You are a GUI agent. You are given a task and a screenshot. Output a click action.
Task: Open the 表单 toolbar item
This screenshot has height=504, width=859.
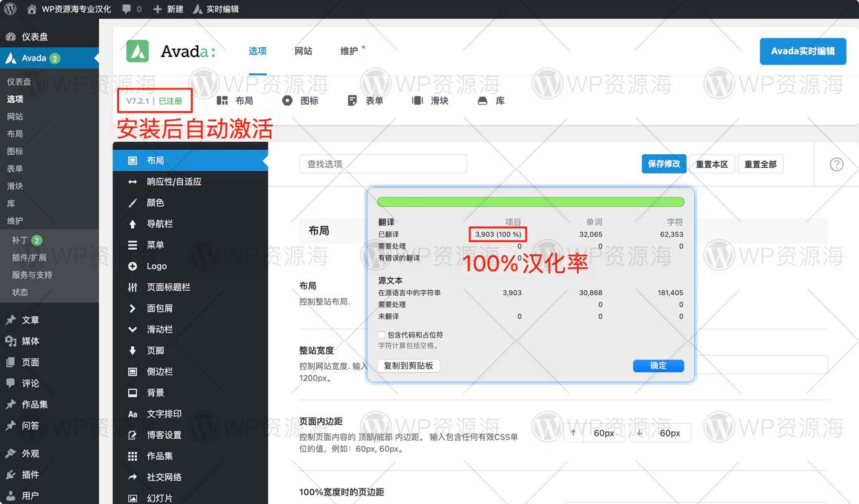click(x=366, y=101)
